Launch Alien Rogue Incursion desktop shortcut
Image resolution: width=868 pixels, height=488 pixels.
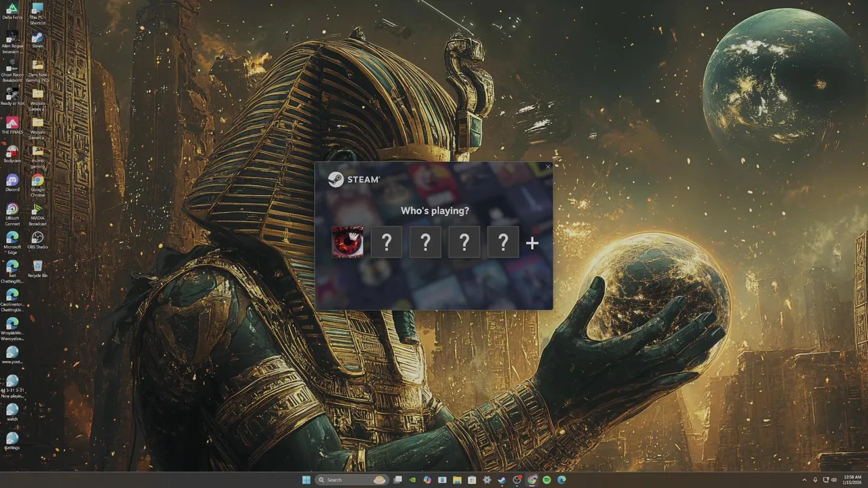tap(12, 43)
